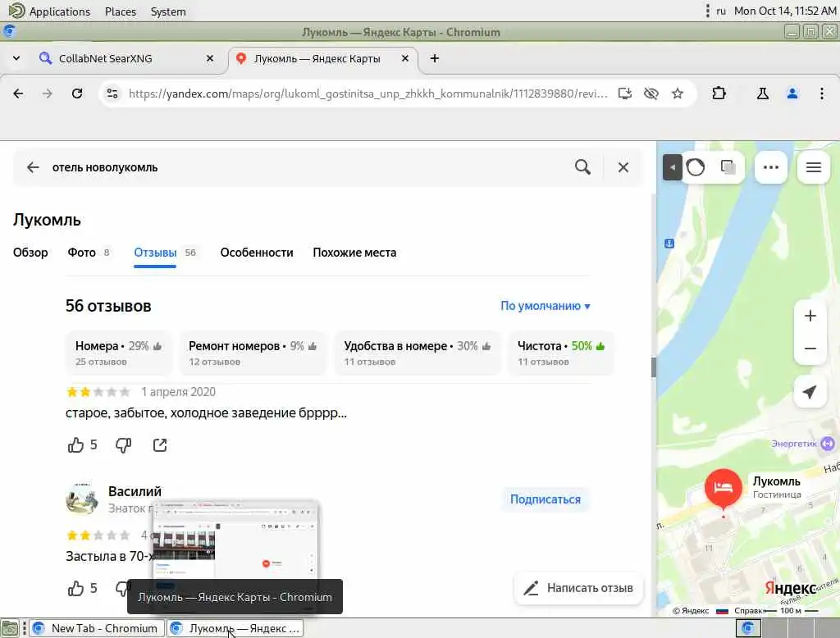
Task: Open map three-dots more options
Action: tap(771, 167)
